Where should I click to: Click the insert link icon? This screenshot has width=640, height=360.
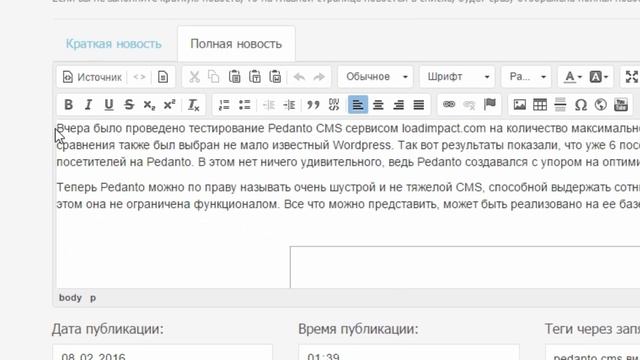tap(449, 105)
